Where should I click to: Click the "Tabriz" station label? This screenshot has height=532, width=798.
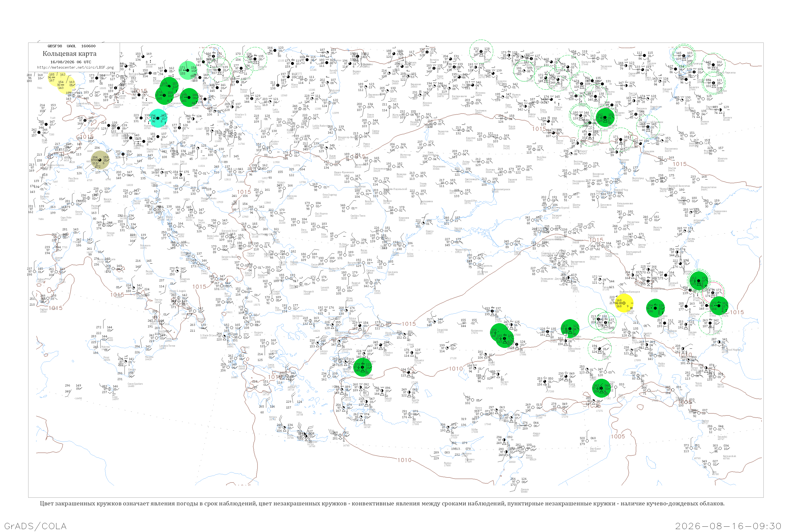[x=698, y=383]
